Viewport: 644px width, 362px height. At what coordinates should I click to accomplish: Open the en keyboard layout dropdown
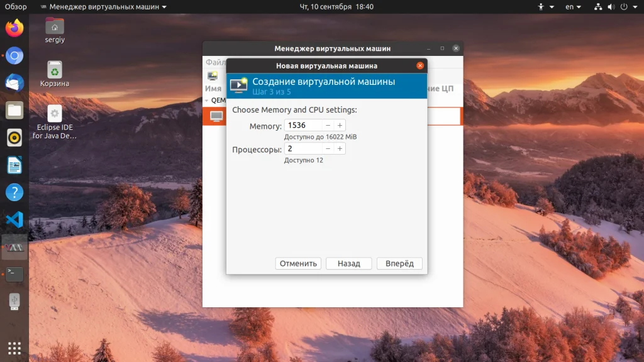pos(573,6)
